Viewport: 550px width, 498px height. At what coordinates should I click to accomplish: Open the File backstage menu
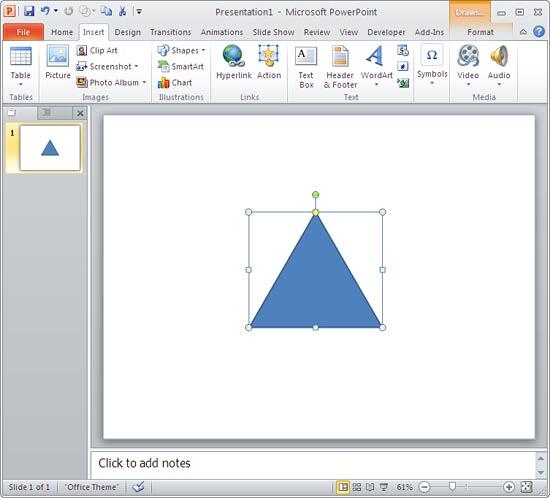pyautogui.click(x=23, y=32)
